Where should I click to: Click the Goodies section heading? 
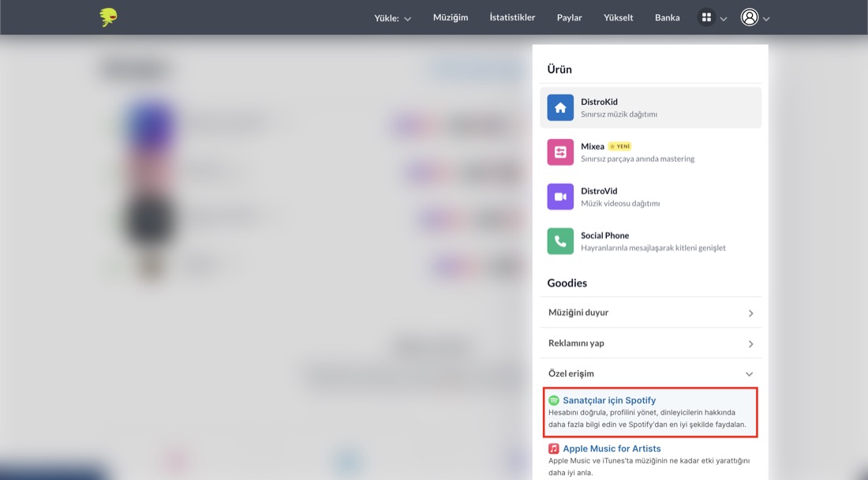click(x=567, y=283)
